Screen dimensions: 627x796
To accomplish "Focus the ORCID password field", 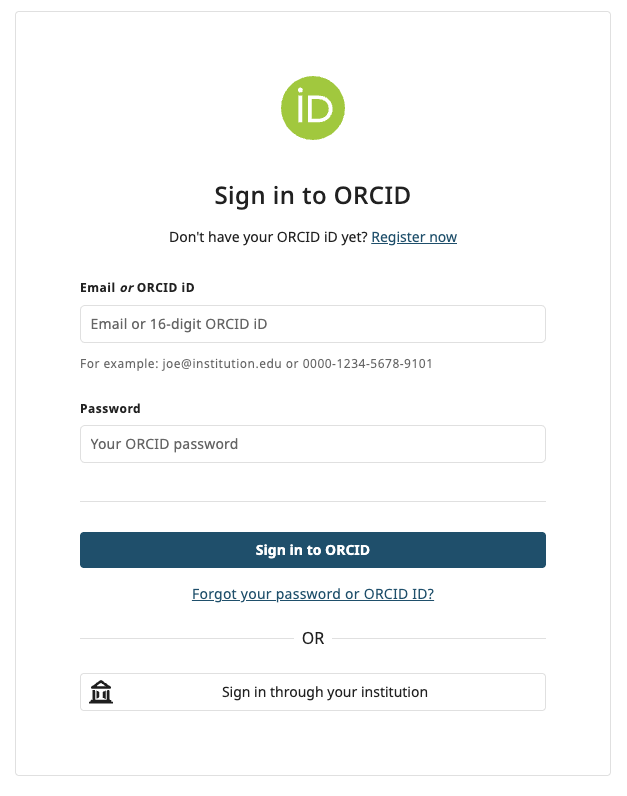I will coord(313,444).
